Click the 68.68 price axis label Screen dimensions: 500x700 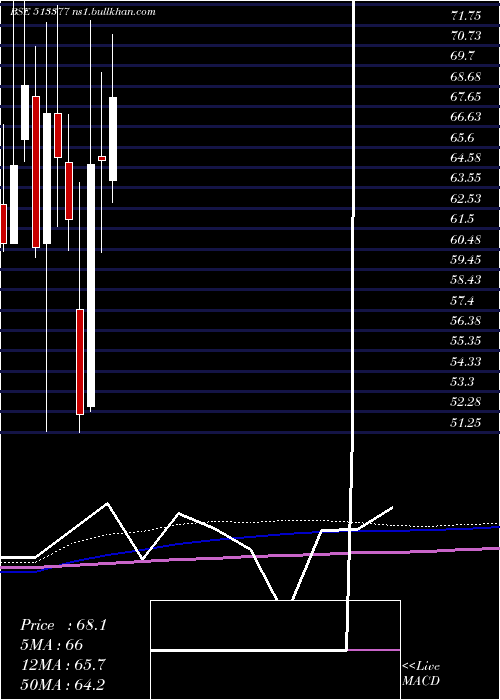pyautogui.click(x=466, y=77)
